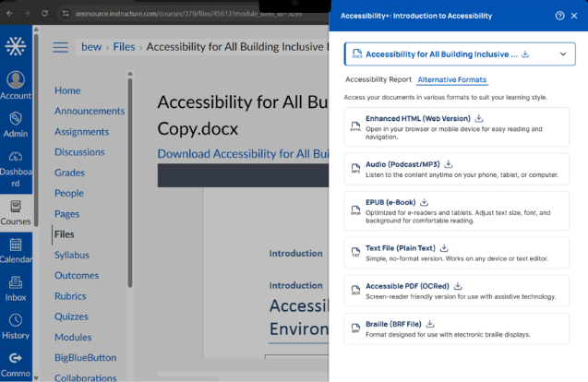Screen dimensions: 588x382
Task: Open Pages course link
Action: [66, 214]
